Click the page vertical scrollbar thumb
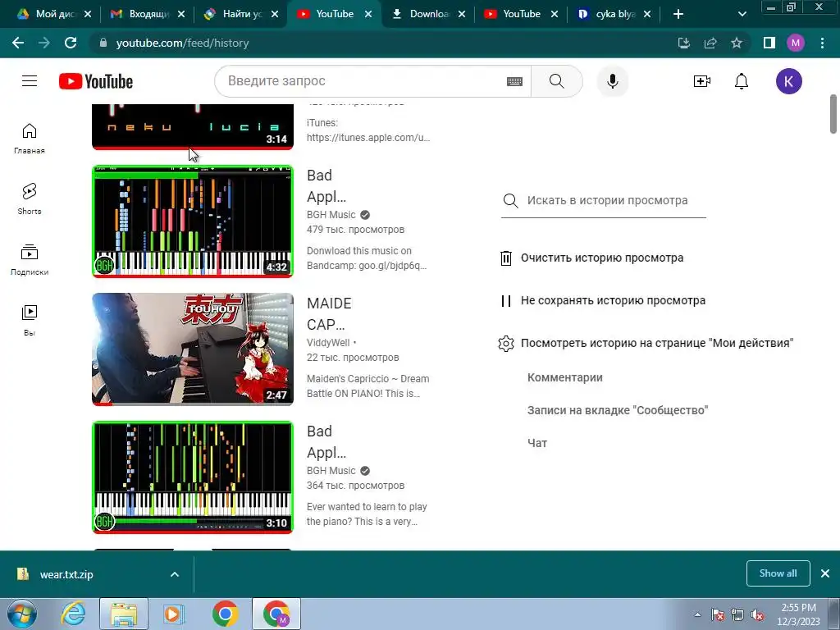Viewport: 840px width, 630px height. (833, 113)
